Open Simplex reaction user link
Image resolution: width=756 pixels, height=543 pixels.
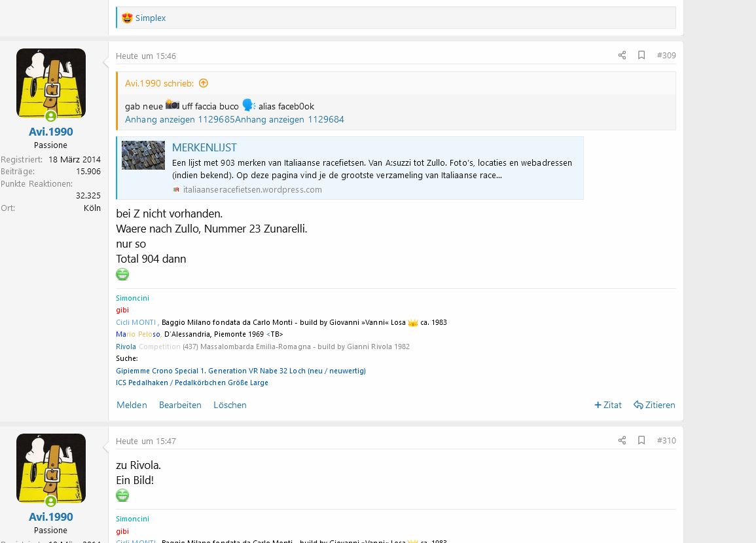coord(151,18)
